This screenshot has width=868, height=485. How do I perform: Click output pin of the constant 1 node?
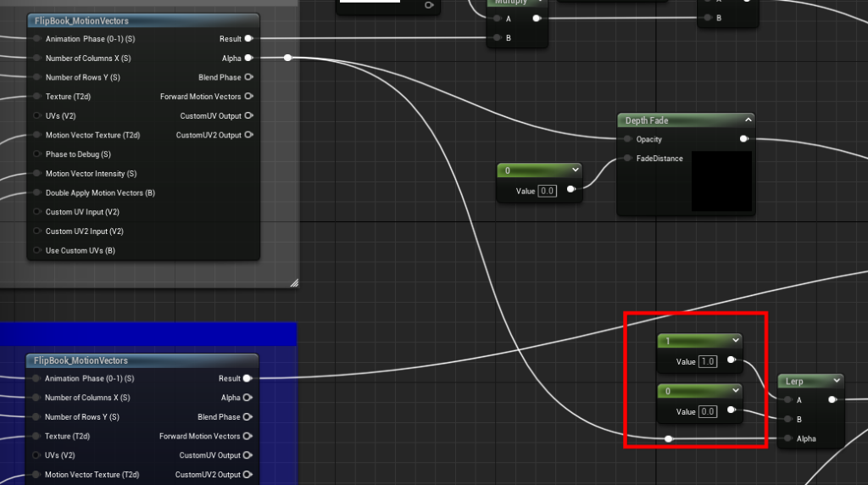pyautogui.click(x=732, y=360)
